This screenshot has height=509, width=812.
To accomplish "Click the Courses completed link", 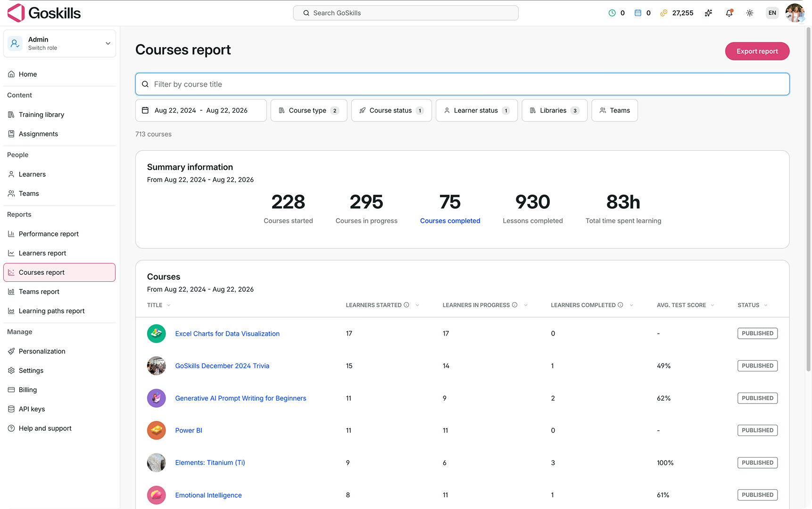I will [450, 221].
